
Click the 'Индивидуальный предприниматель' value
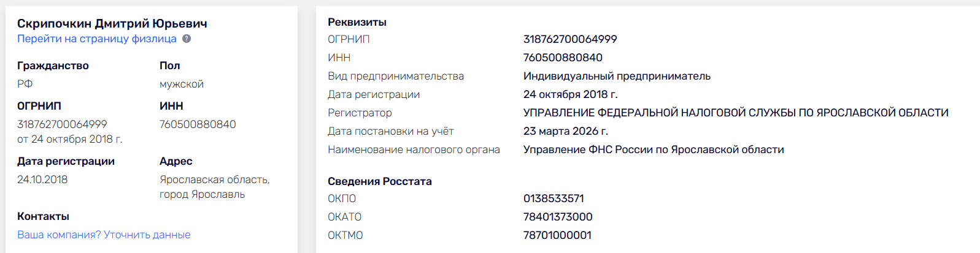click(617, 76)
